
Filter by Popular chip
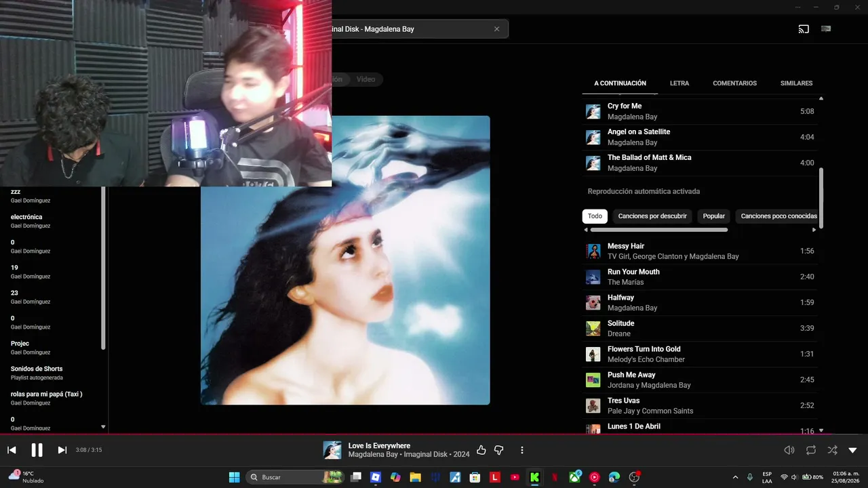click(x=713, y=216)
